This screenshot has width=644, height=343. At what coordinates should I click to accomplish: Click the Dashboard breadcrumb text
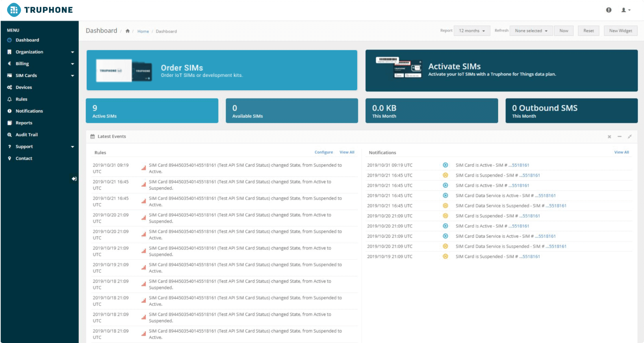[x=166, y=32]
